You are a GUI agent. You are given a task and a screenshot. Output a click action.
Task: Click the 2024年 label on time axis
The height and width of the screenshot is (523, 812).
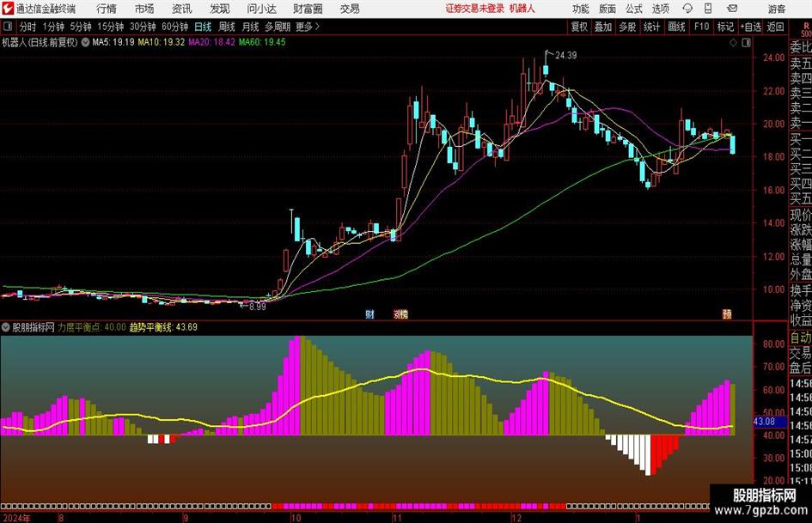[x=16, y=518]
